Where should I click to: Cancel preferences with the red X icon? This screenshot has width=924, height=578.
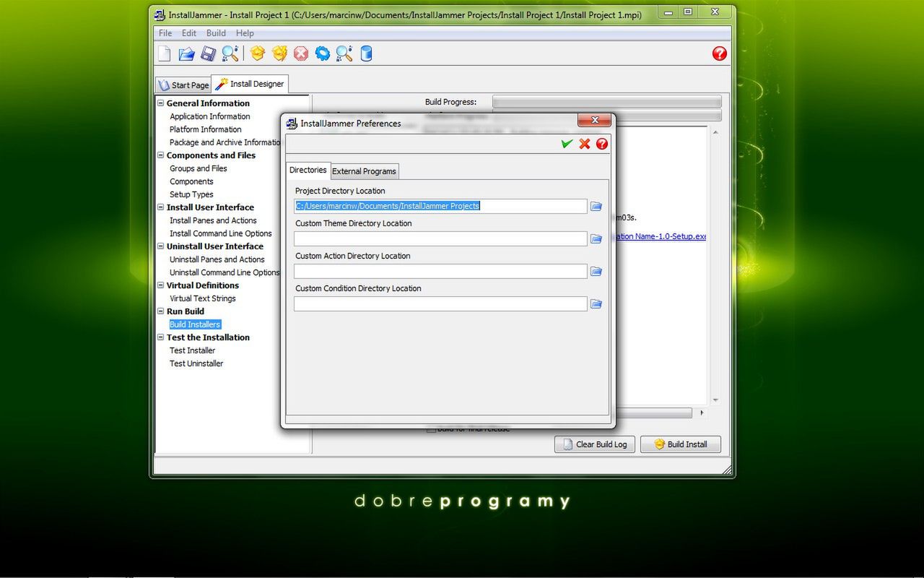pos(585,144)
